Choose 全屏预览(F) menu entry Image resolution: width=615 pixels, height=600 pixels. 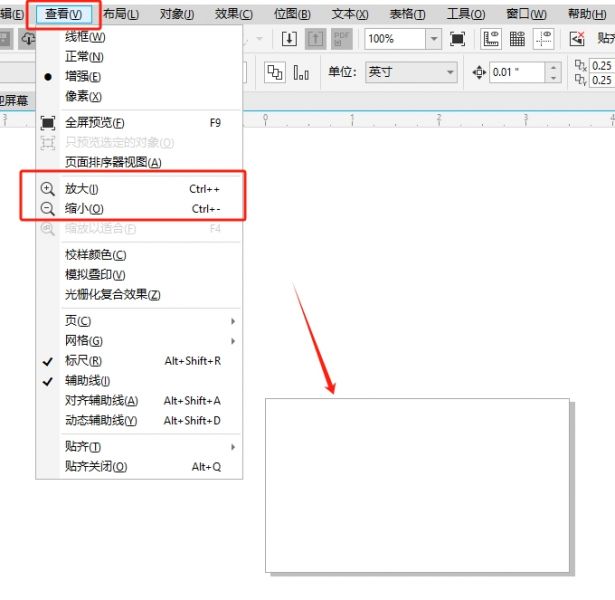(x=139, y=123)
